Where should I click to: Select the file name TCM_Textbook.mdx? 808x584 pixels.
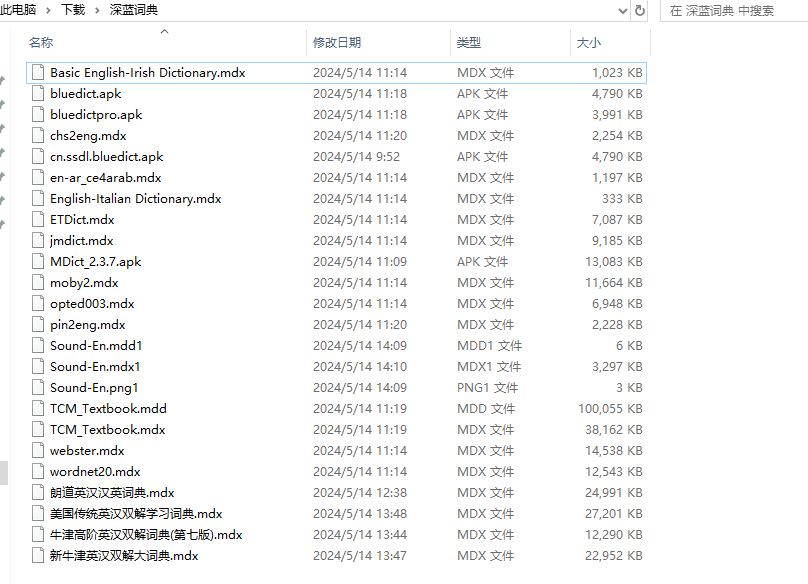(108, 430)
